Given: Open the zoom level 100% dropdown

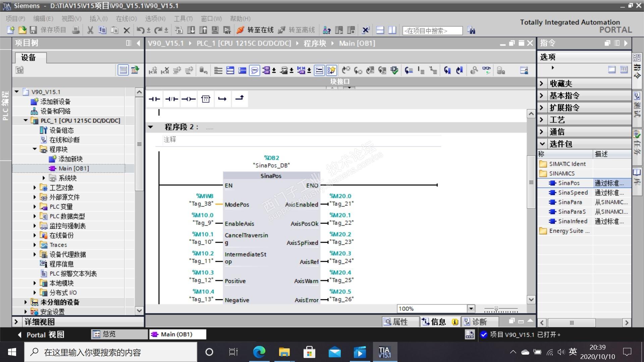Looking at the screenshot, I should point(471,308).
